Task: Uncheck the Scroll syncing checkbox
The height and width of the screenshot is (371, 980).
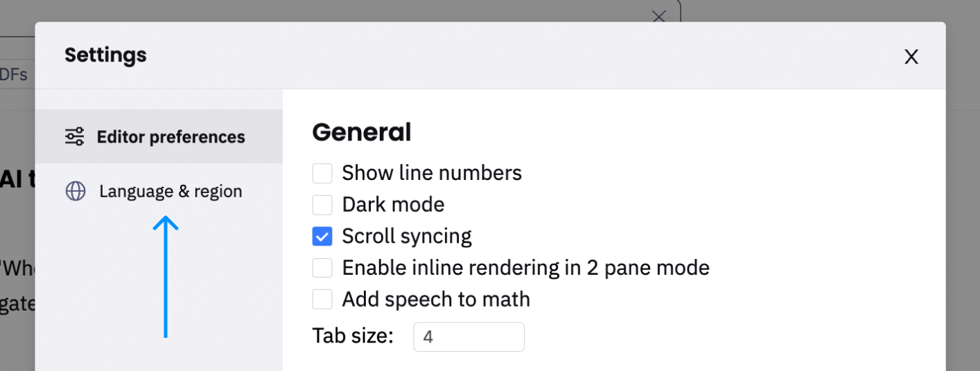Action: click(x=322, y=236)
